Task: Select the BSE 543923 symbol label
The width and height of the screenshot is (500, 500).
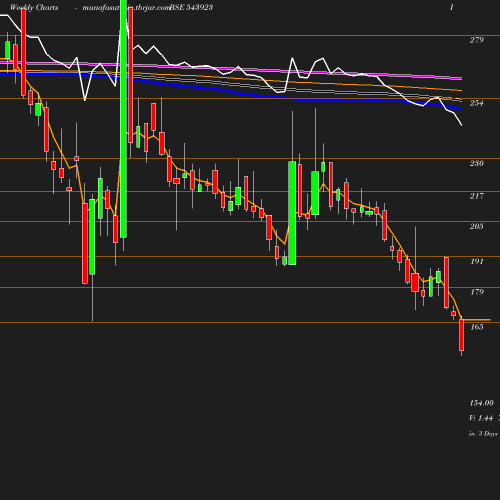Action: pos(191,7)
